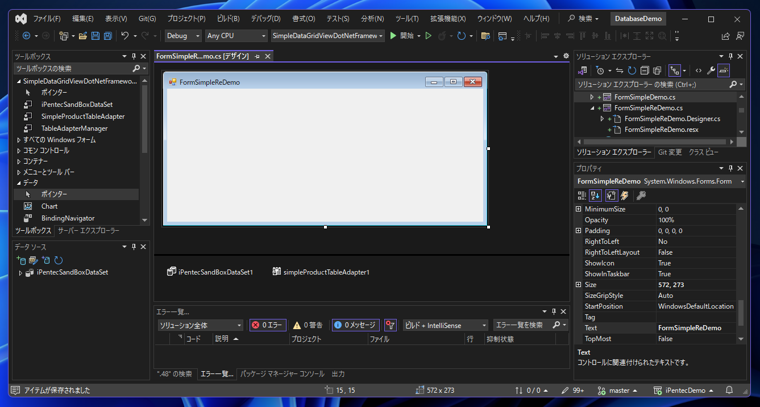Open the SimpleDataGridViewDotNetFramework startup project dropdown
Image resolution: width=760 pixels, height=407 pixels.
coord(328,36)
